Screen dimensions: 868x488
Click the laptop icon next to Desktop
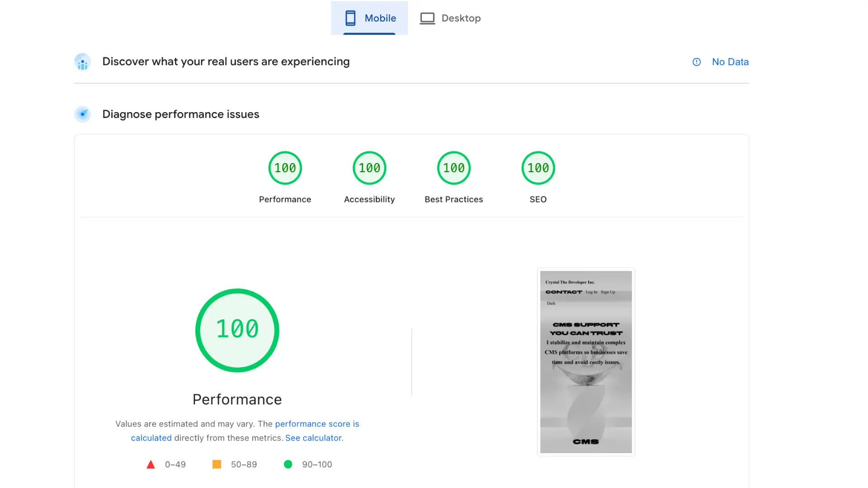pyautogui.click(x=427, y=18)
